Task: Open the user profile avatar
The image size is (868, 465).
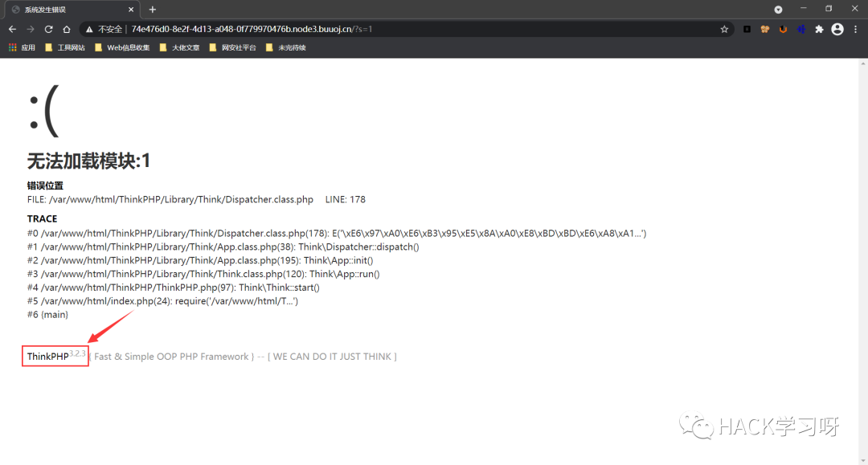Action: tap(837, 29)
